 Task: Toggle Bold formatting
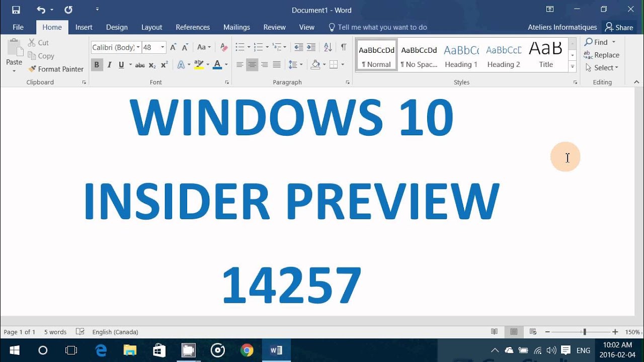pos(97,65)
